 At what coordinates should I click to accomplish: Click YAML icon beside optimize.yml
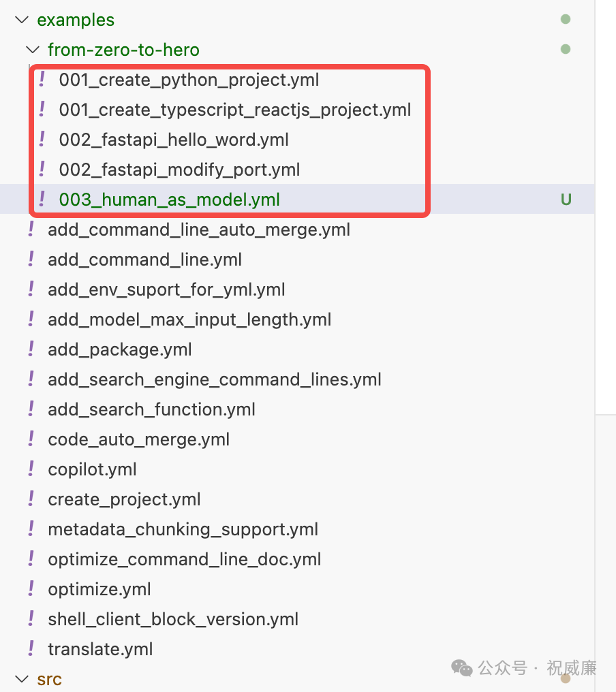pyautogui.click(x=31, y=589)
